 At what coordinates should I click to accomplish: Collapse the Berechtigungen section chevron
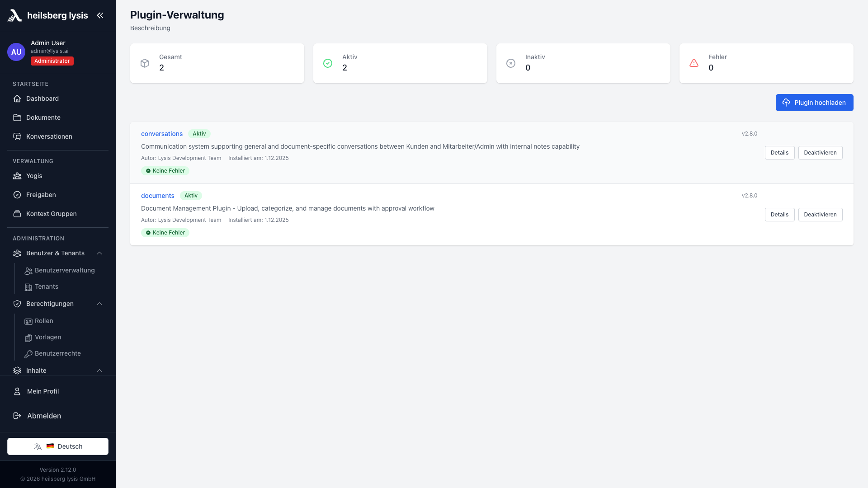pyautogui.click(x=99, y=304)
